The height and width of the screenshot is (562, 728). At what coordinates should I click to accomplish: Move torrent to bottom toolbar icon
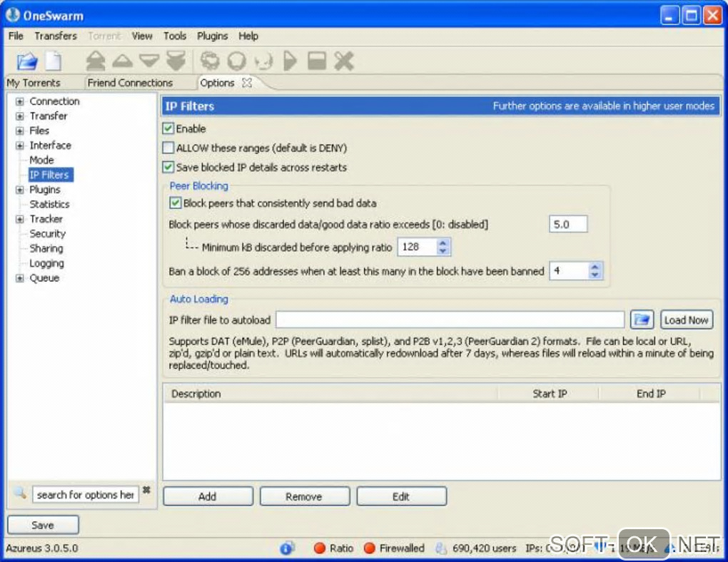click(176, 61)
